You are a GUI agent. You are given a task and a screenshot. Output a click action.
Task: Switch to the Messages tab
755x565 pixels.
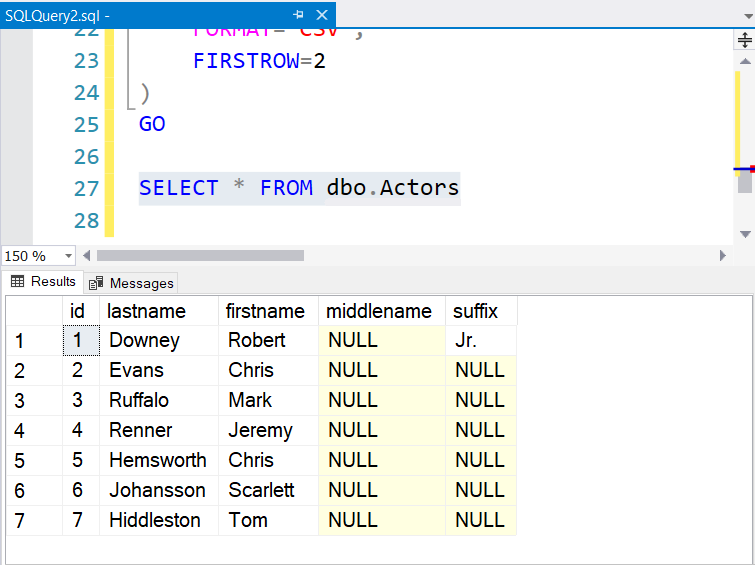pyautogui.click(x=132, y=283)
